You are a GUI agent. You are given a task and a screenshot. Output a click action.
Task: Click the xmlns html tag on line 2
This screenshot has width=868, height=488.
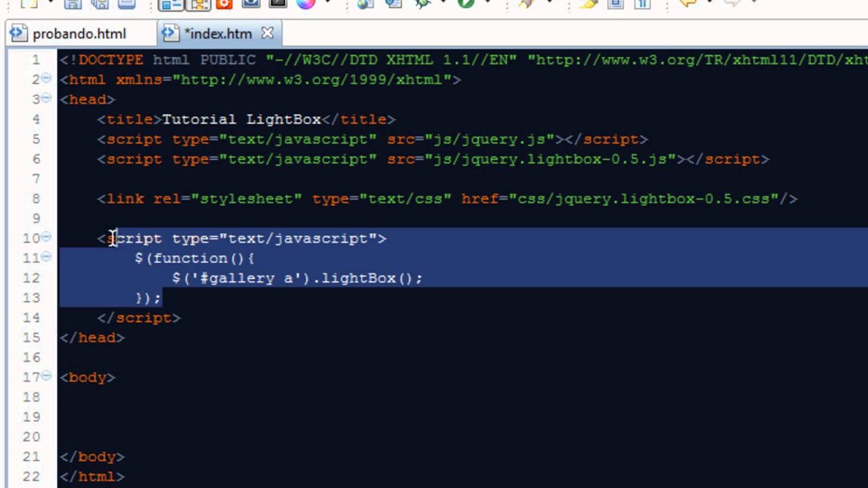pyautogui.click(x=260, y=79)
